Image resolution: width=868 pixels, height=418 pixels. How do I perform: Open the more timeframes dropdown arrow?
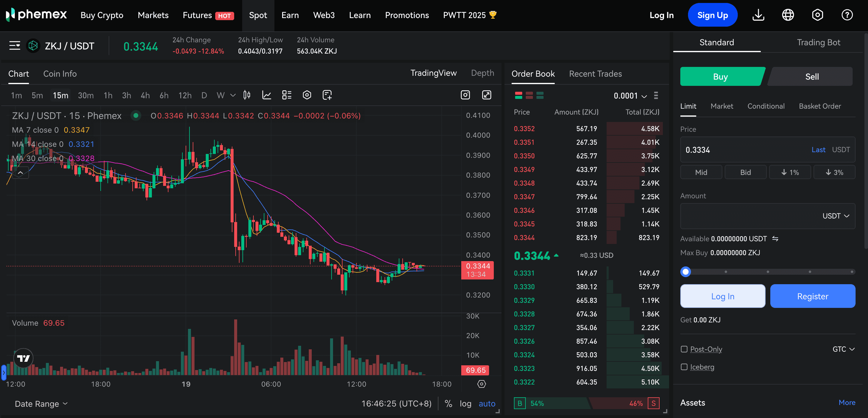tap(233, 95)
